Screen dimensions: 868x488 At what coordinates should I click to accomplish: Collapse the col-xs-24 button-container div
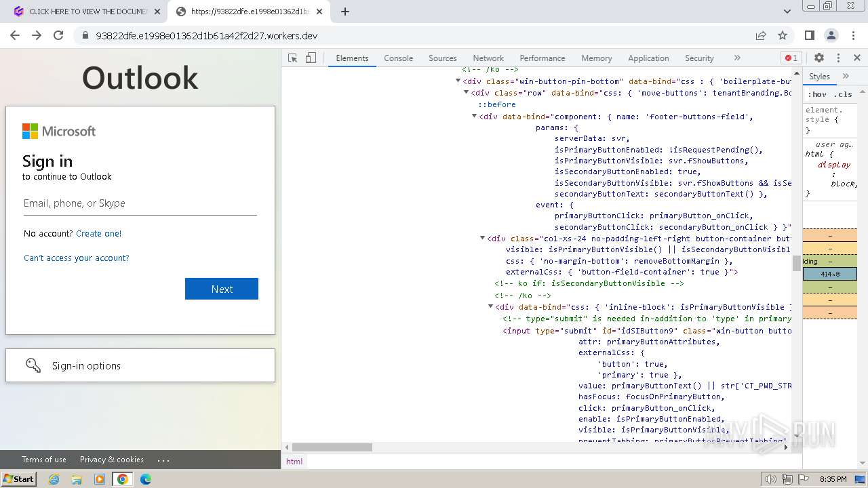(x=483, y=239)
